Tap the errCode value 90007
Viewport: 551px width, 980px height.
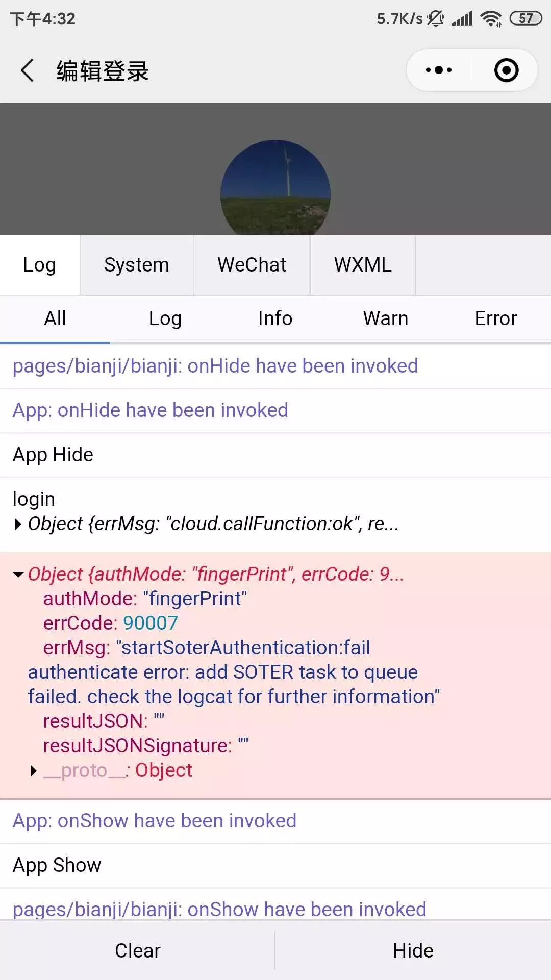(x=151, y=623)
